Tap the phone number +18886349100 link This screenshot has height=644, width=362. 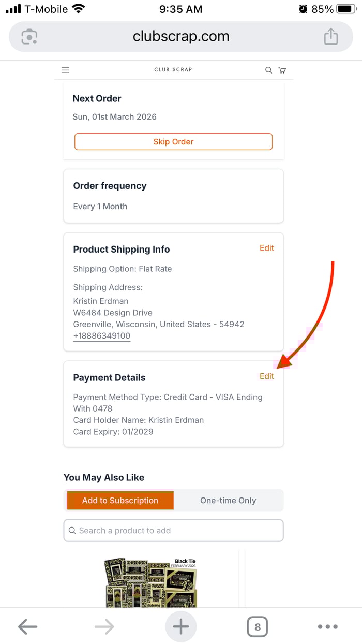pos(101,336)
